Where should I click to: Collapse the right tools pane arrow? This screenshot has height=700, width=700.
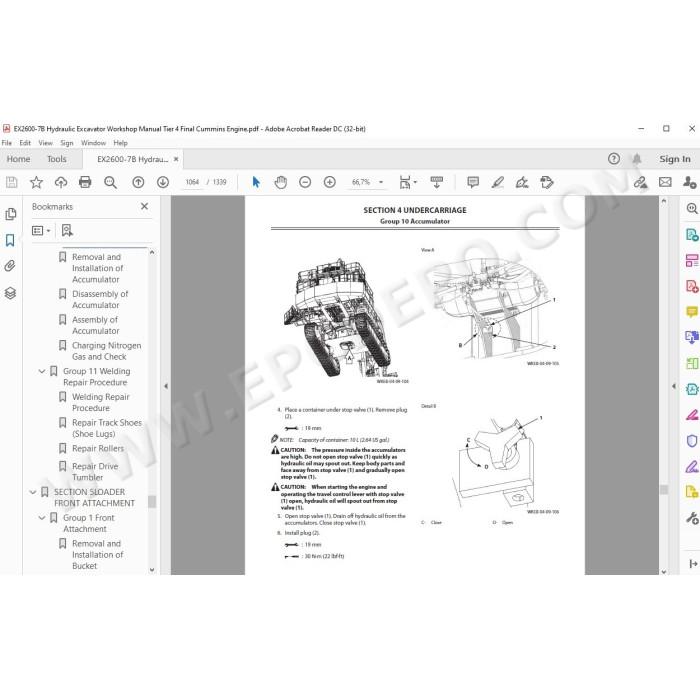[x=674, y=386]
